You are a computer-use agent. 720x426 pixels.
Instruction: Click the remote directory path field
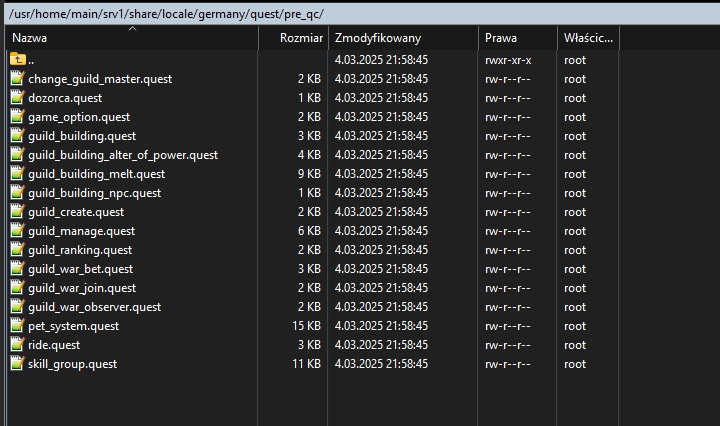[360, 12]
